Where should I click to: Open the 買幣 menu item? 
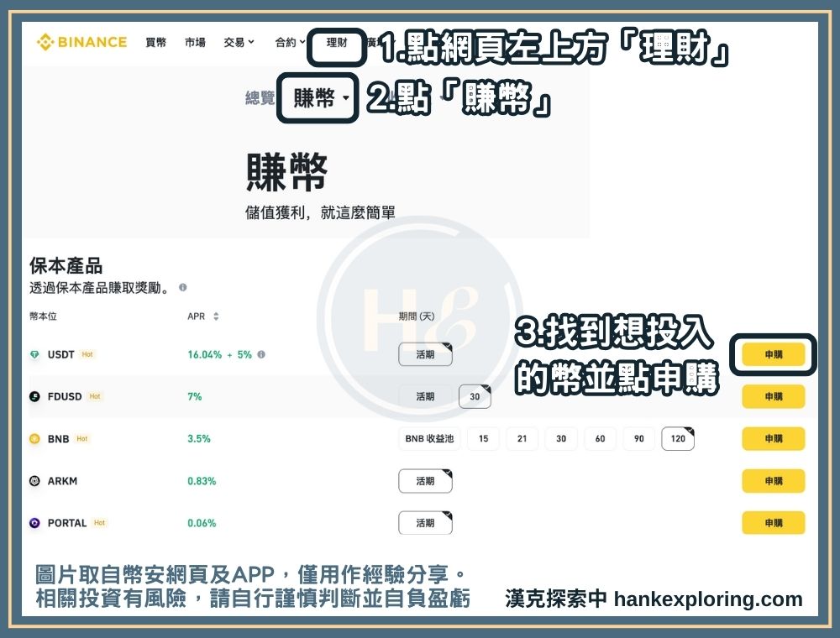(156, 42)
